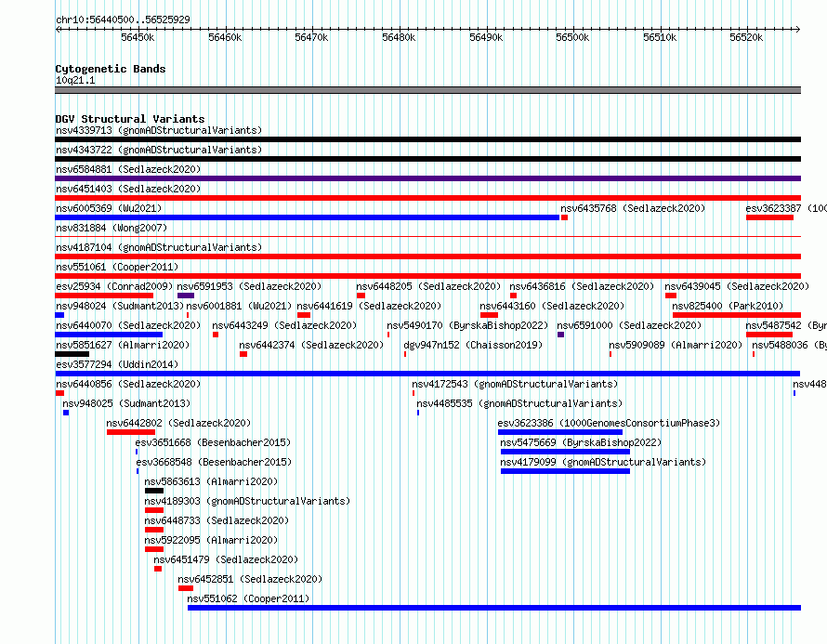This screenshot has width=827, height=644.
Task: Open esv3651668 (Besenbacher2015) label
Action: point(213,442)
